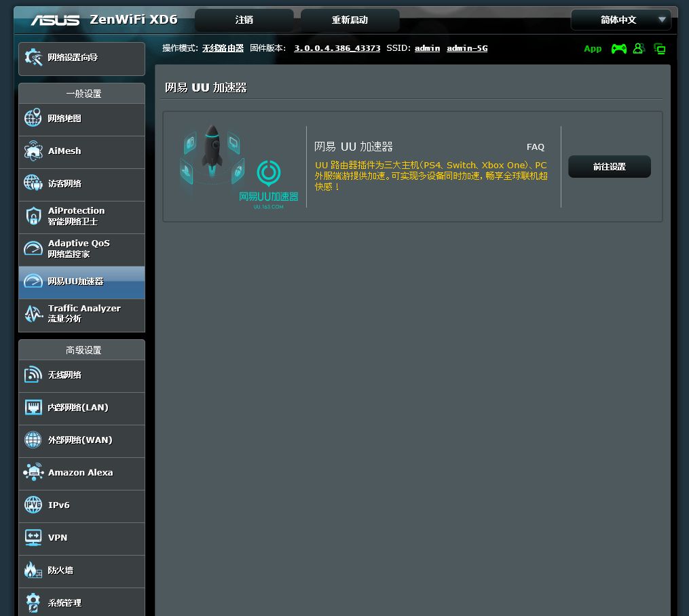The height and width of the screenshot is (616, 689).
Task: Expand the 简体中文 language dropdown
Action: click(620, 20)
